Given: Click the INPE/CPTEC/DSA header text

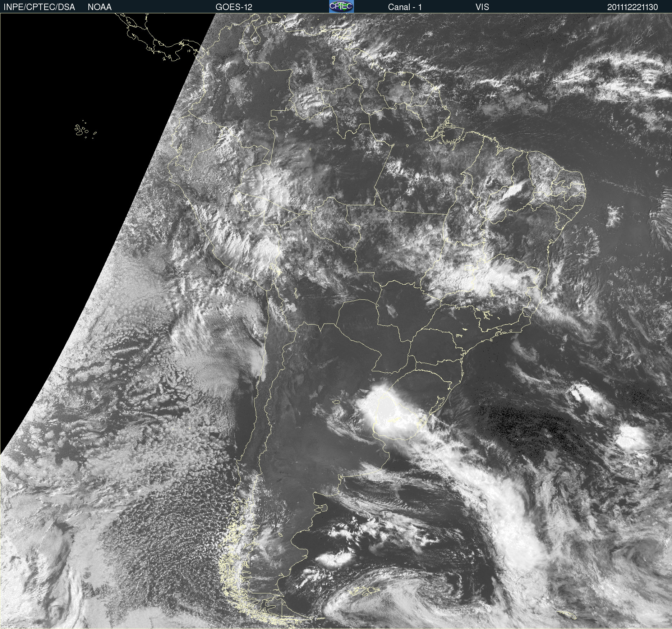Looking at the screenshot, I should pos(39,7).
